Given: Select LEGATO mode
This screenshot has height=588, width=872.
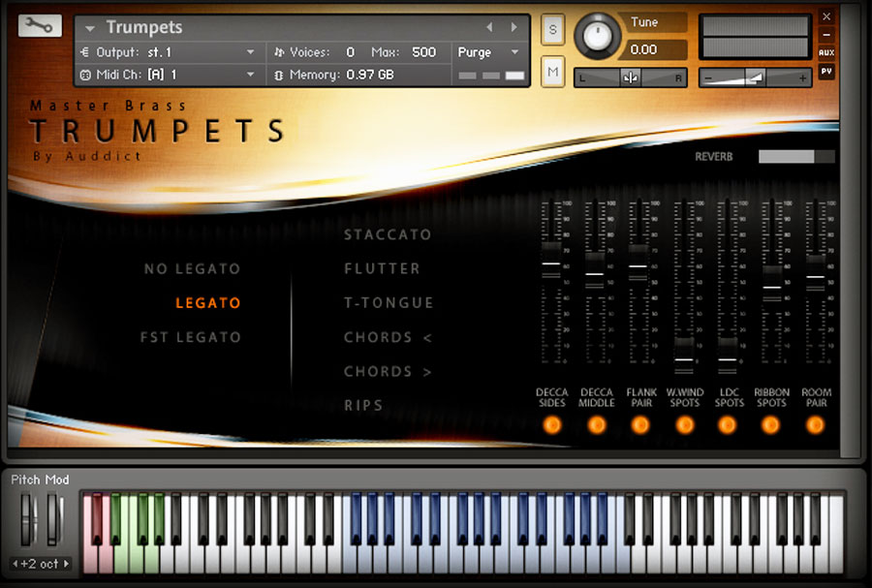Looking at the screenshot, I should 208,303.
